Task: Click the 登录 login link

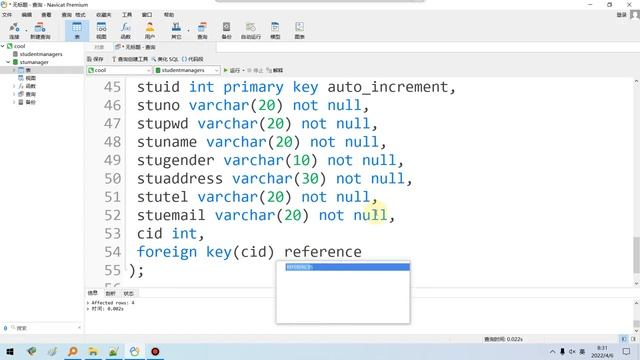Action: point(621,15)
